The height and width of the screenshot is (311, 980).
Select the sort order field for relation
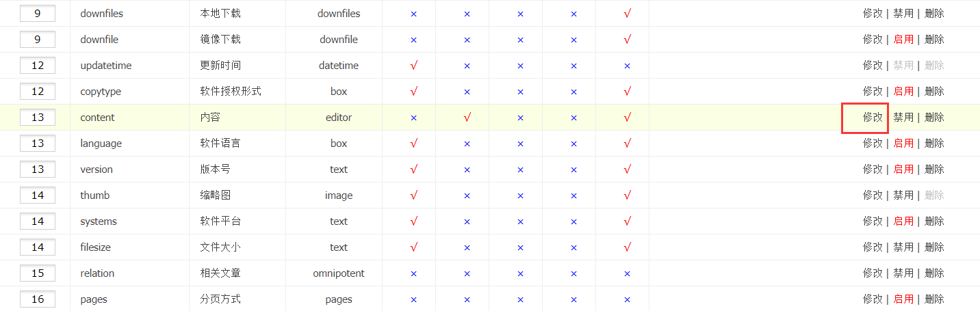pyautogui.click(x=38, y=273)
